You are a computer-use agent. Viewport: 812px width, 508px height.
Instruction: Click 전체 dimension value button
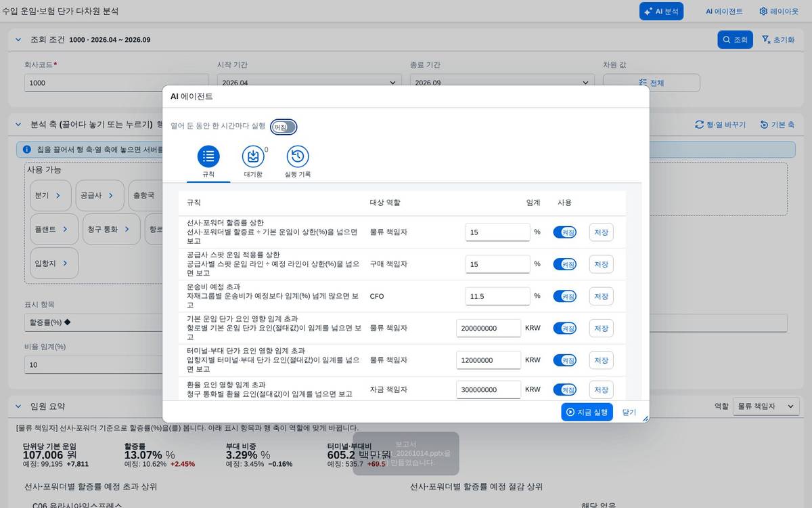pos(652,83)
